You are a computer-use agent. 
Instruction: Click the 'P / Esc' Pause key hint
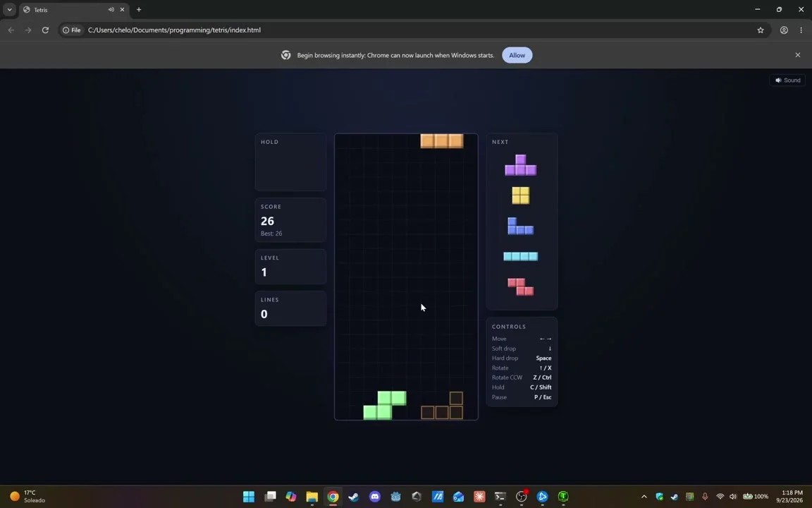pyautogui.click(x=543, y=397)
